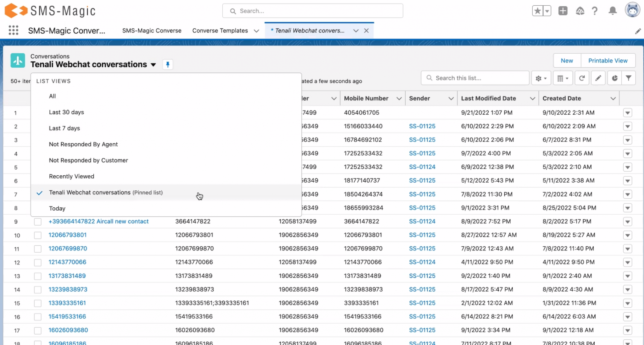Select the checkbox beside 13393335161
This screenshot has height=345, width=644.
point(37,303)
